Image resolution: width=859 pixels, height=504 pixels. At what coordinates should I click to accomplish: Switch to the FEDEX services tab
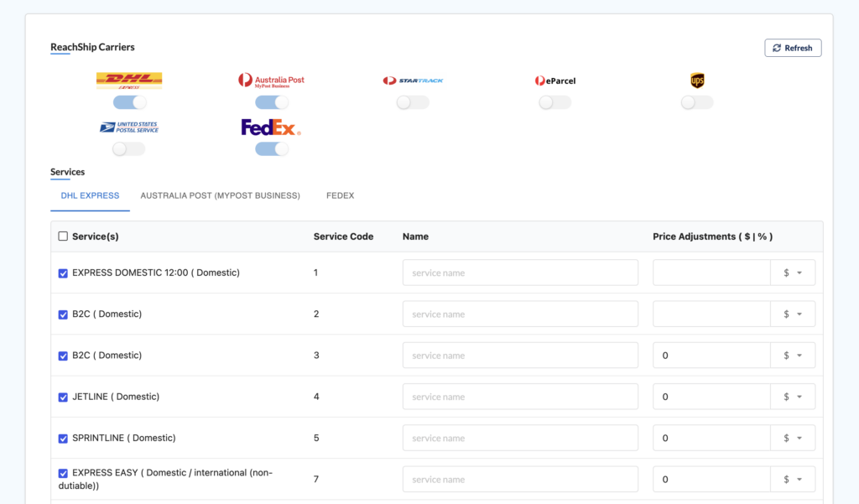[341, 195]
